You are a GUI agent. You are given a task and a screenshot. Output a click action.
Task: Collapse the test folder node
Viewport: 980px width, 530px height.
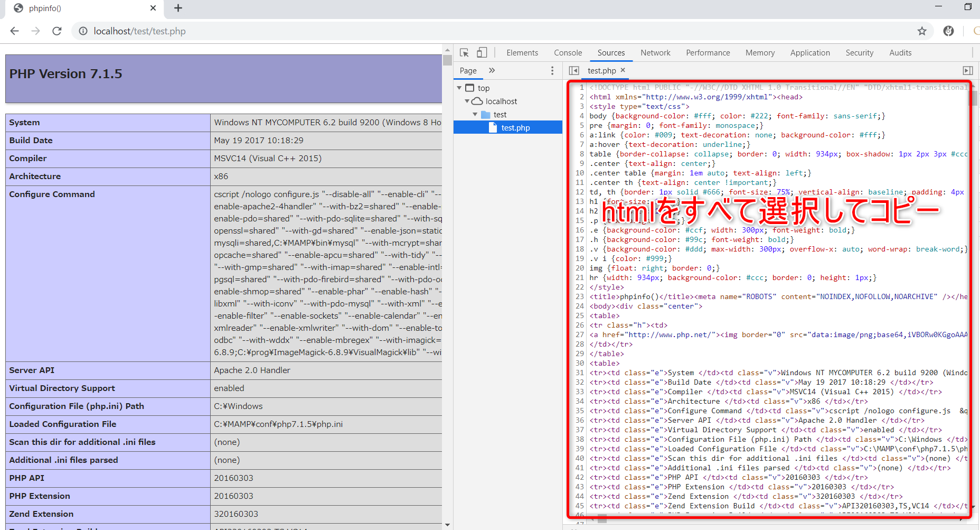[475, 114]
